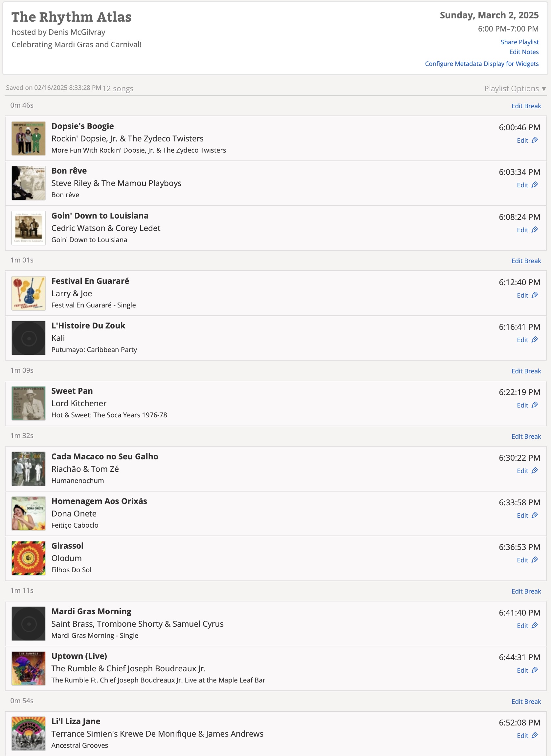
Task: Click the placeholder artwork for L'Histoire Du Zouk
Action: [29, 338]
